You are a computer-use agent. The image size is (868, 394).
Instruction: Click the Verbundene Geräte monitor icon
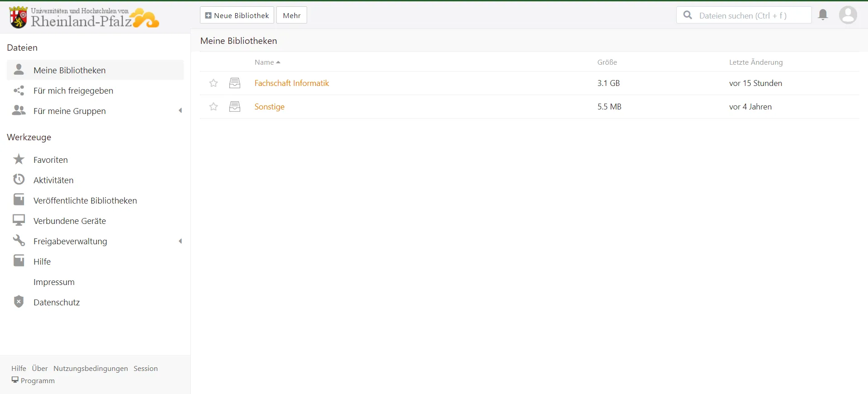tap(19, 220)
